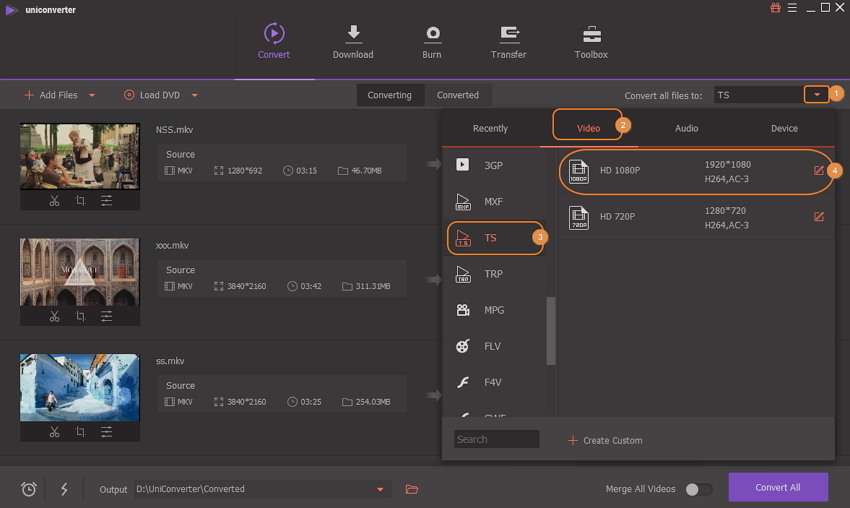Select the TRP format
850x508 pixels.
point(493,274)
